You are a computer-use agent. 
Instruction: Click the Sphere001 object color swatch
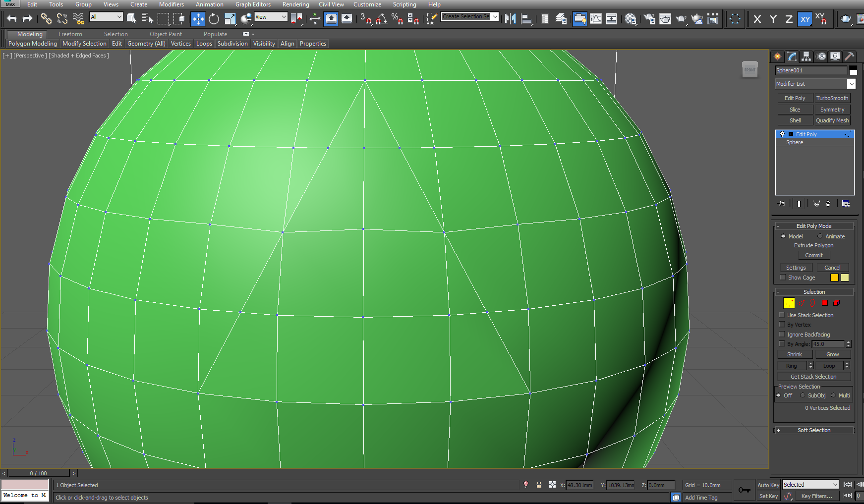pos(853,70)
